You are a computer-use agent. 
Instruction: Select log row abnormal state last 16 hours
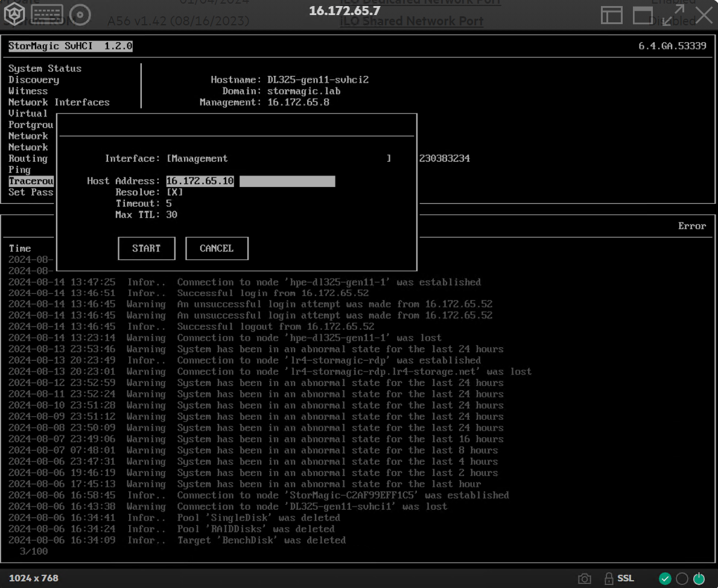pos(255,439)
